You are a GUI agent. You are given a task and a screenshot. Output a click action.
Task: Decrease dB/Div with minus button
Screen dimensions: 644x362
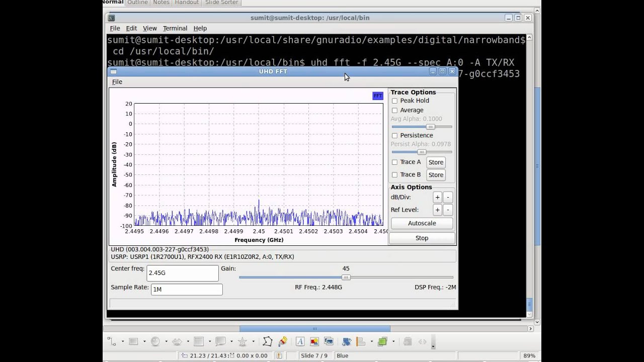tap(448, 197)
